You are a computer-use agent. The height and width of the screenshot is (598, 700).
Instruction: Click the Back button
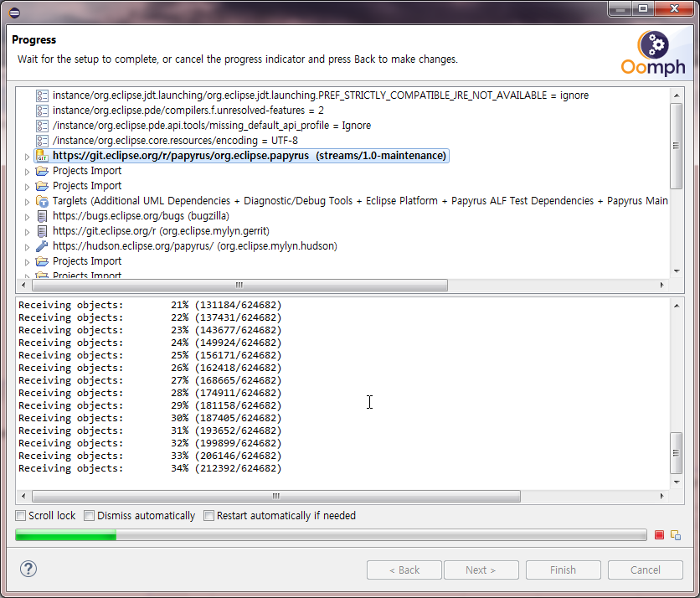point(404,570)
